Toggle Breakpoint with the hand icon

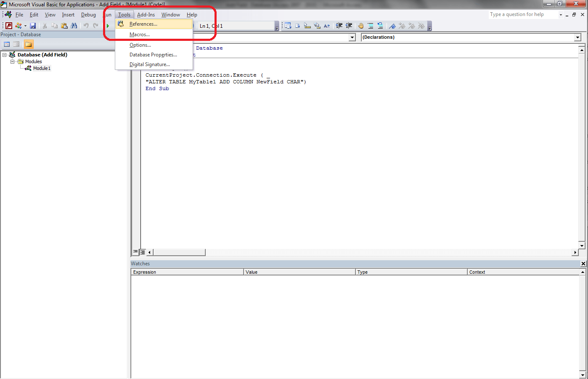coord(361,26)
